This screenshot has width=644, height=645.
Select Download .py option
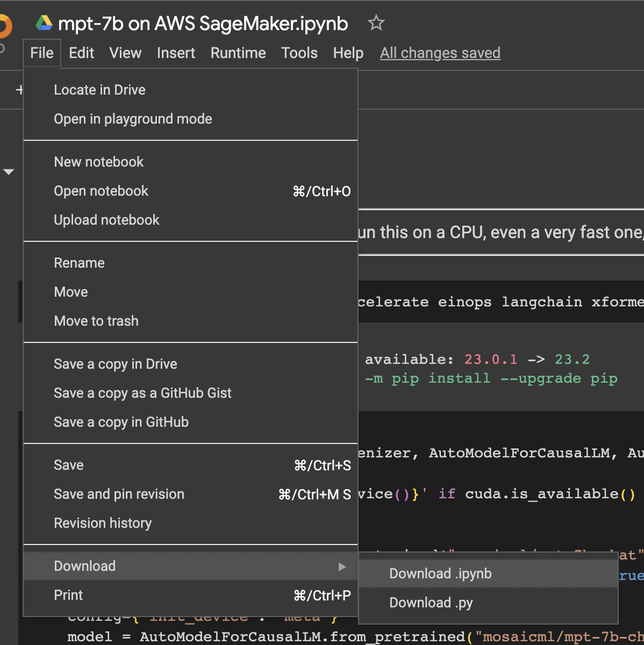431,603
